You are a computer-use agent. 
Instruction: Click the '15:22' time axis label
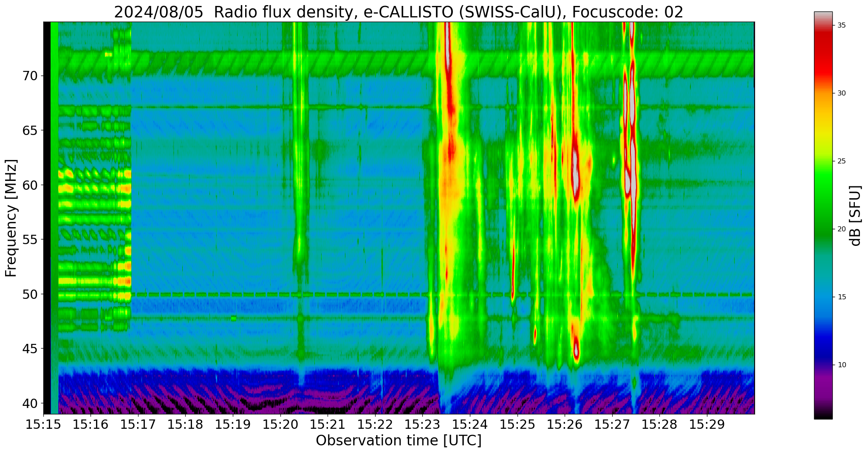(375, 424)
